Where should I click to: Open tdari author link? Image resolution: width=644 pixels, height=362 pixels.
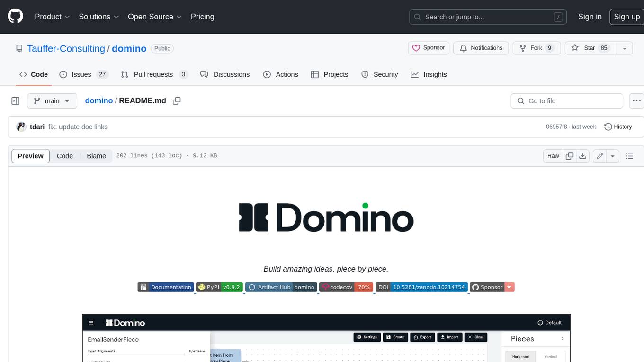click(37, 127)
